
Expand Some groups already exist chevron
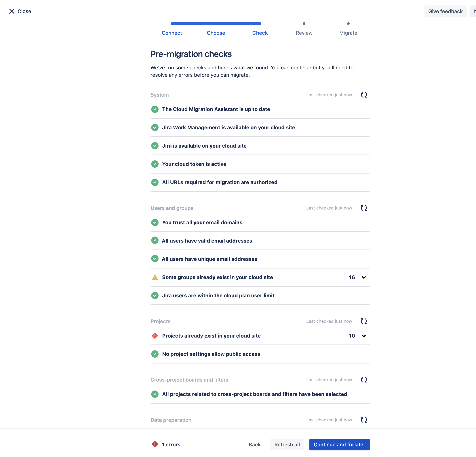point(363,277)
